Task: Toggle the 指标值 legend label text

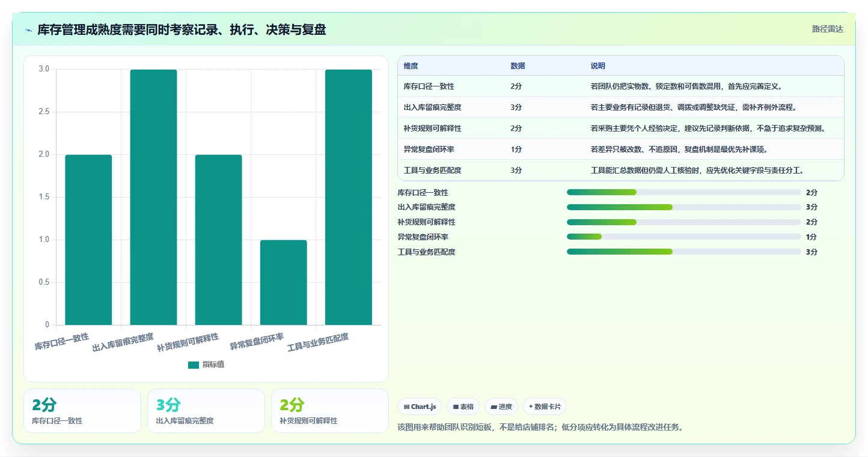Action: coord(213,365)
